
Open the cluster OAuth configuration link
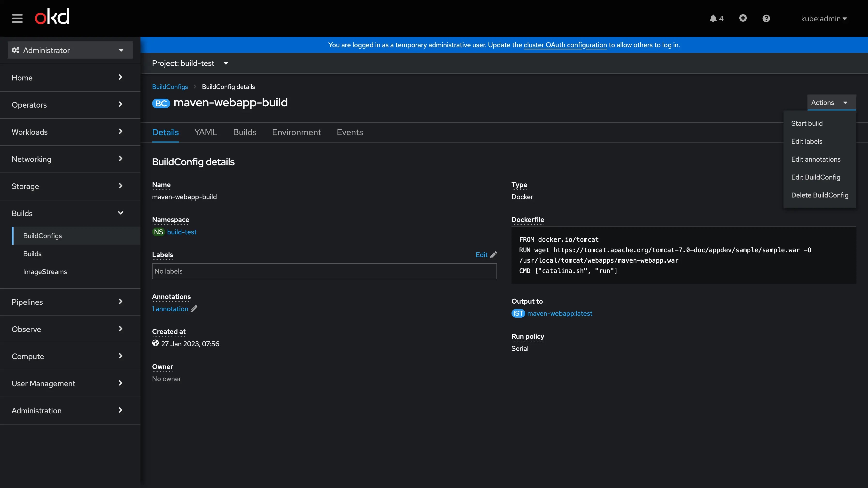(x=565, y=45)
